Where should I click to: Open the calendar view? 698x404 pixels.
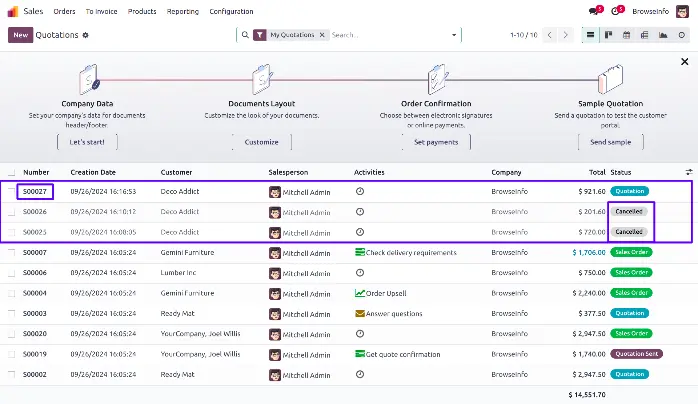pyautogui.click(x=627, y=35)
